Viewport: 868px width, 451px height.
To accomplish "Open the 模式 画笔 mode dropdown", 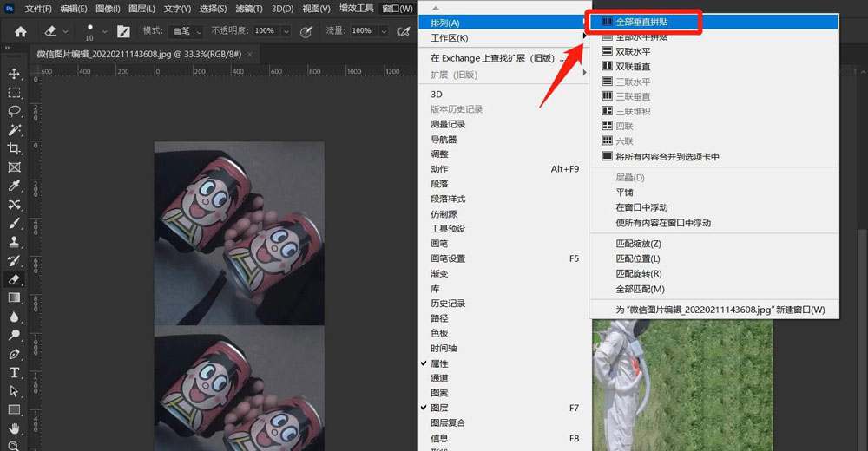I will tap(185, 31).
